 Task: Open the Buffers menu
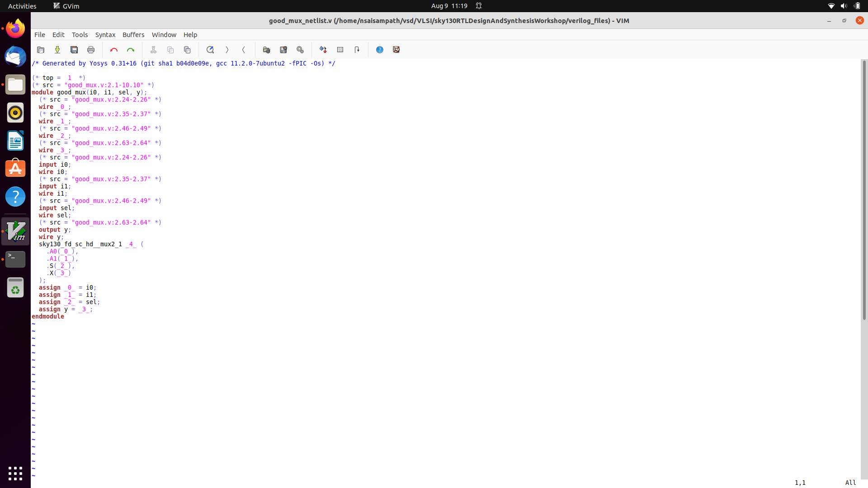[133, 35]
